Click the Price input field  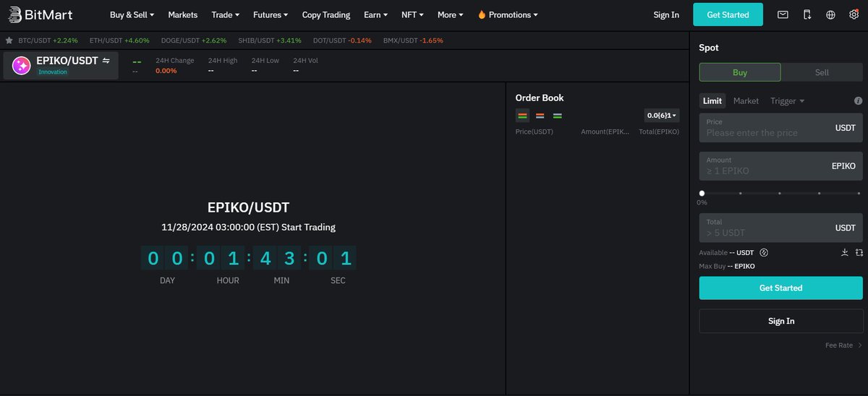781,128
